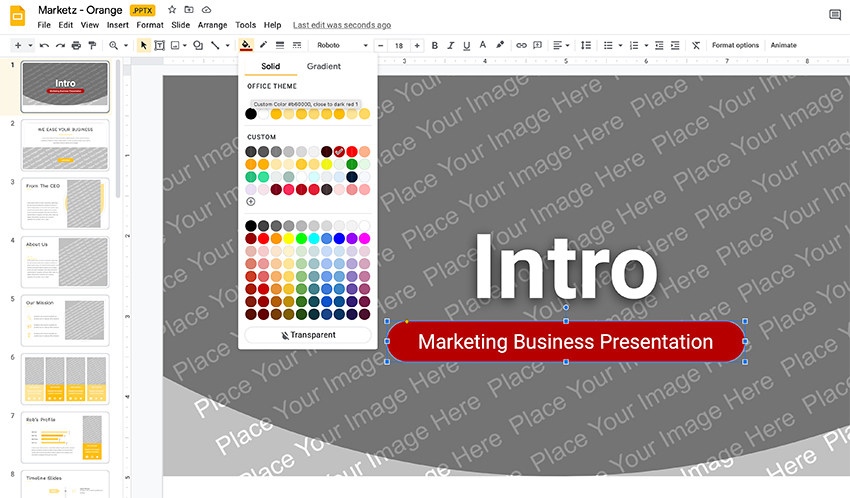
Task: Decrease font size minus button
Action: click(381, 46)
